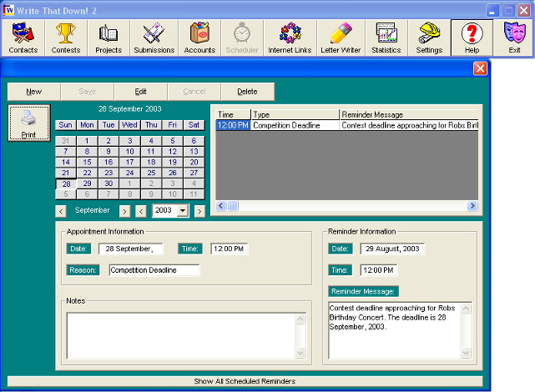Open the Contests trophy icon
Image resolution: width=535 pixels, height=392 pixels.
point(66,38)
